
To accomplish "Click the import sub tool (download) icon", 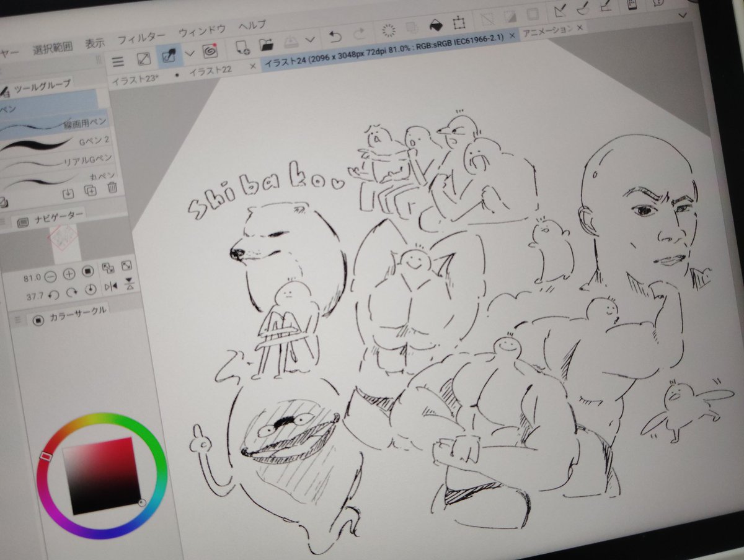I will click(x=69, y=193).
